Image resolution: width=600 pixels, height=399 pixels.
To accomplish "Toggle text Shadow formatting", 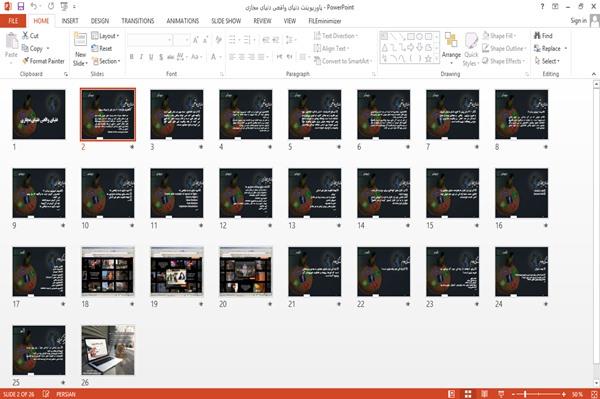I will (x=161, y=57).
